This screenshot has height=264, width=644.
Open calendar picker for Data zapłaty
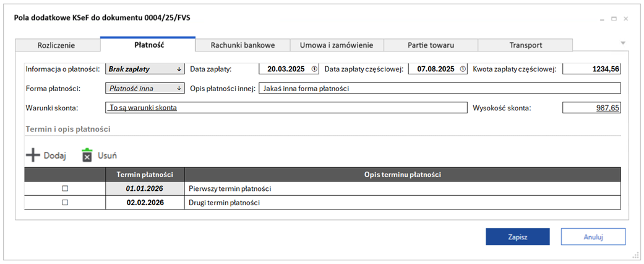point(313,69)
